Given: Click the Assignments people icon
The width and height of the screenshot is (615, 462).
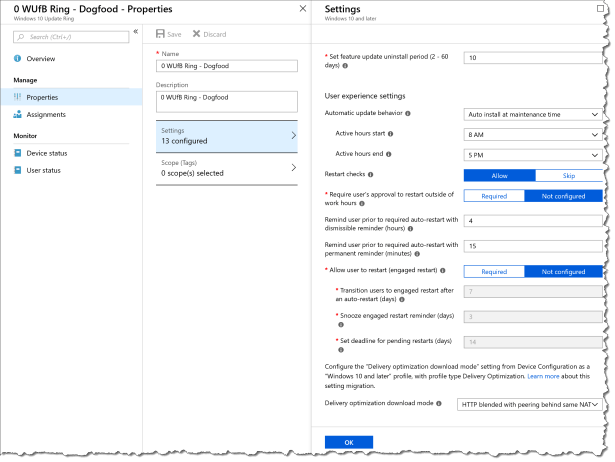Looking at the screenshot, I should tap(18, 114).
